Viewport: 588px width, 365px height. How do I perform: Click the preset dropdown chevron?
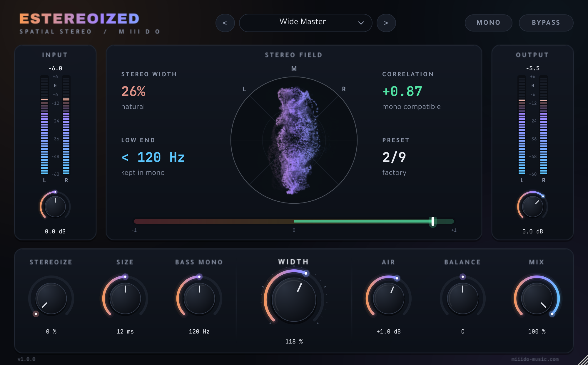(x=361, y=23)
